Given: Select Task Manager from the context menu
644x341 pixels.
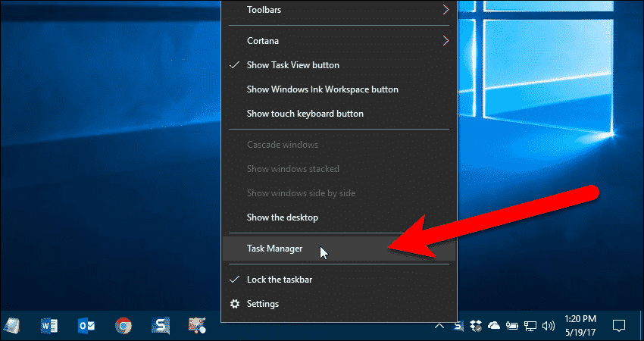Looking at the screenshot, I should [274, 249].
